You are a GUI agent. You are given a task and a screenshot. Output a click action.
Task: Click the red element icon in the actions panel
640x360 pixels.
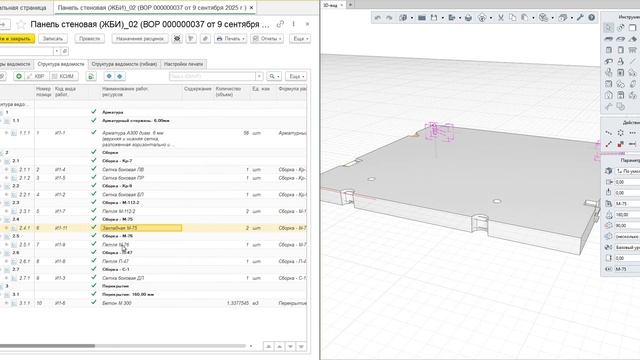(x=620, y=144)
